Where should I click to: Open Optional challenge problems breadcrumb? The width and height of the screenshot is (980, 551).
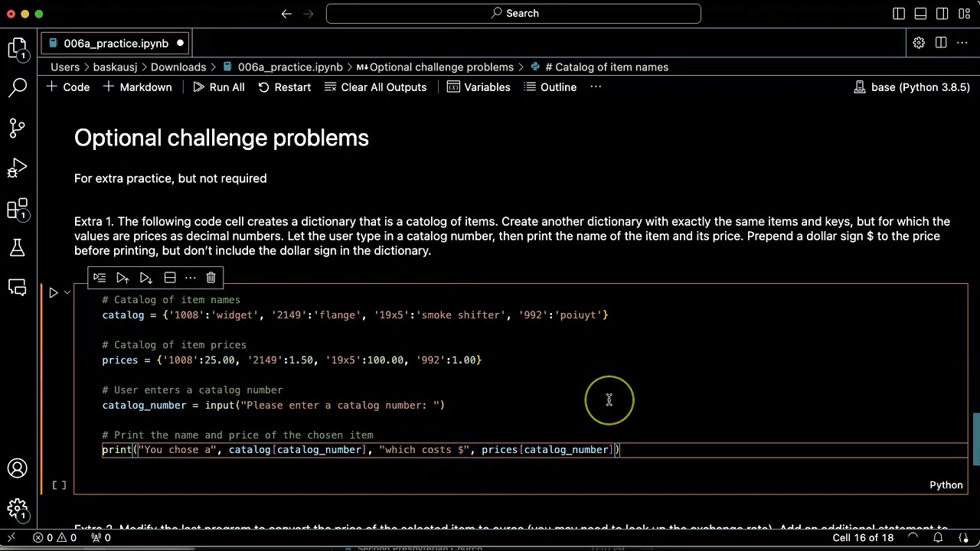(435, 67)
